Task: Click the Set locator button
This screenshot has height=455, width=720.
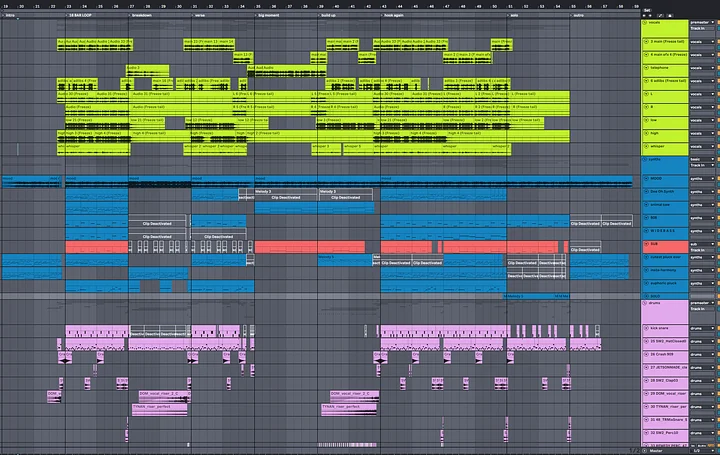Action: click(x=647, y=10)
